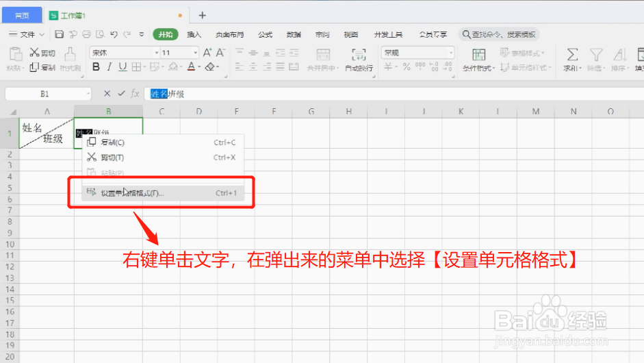Increase font size with the A+ icon
This screenshot has width=644, height=363.
[207, 53]
